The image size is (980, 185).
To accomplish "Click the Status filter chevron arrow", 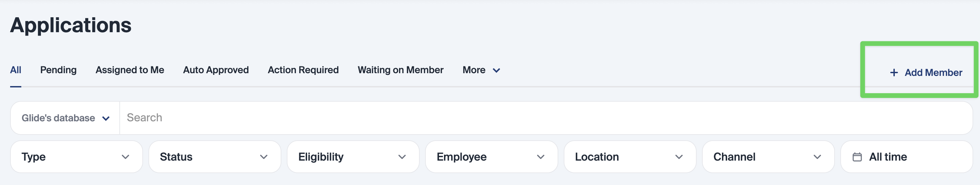I will click(x=264, y=157).
